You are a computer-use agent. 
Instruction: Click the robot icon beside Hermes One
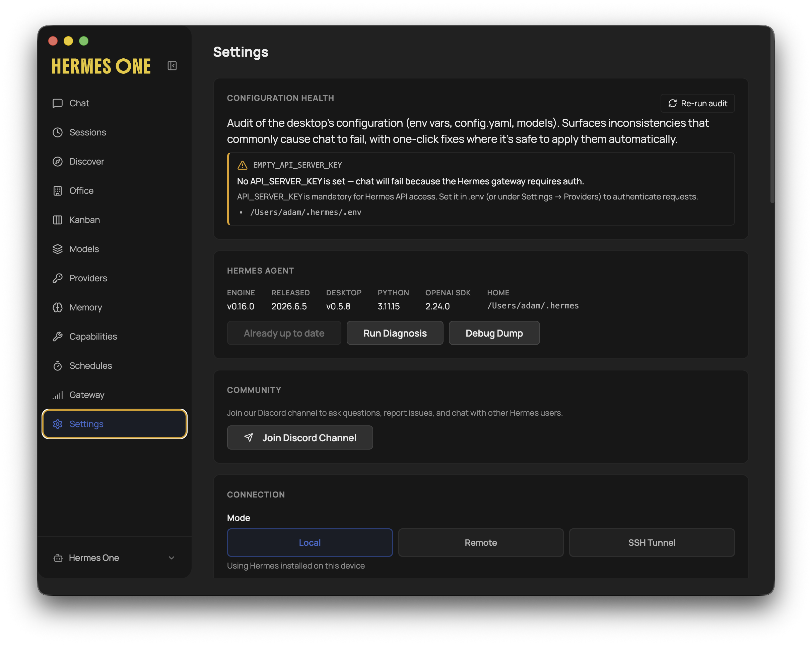(58, 558)
